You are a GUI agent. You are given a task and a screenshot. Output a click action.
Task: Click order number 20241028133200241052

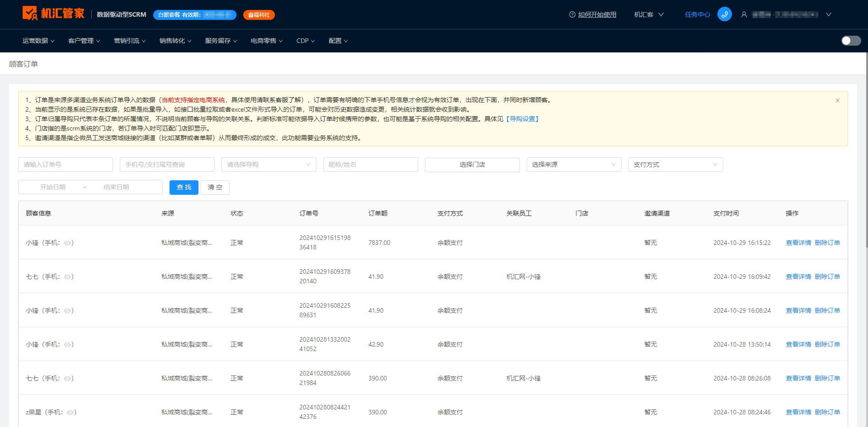[325, 344]
